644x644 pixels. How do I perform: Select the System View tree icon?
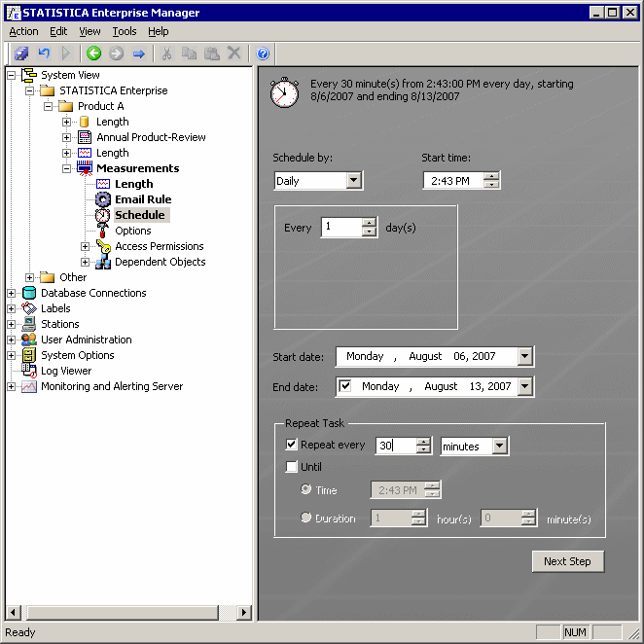29,75
